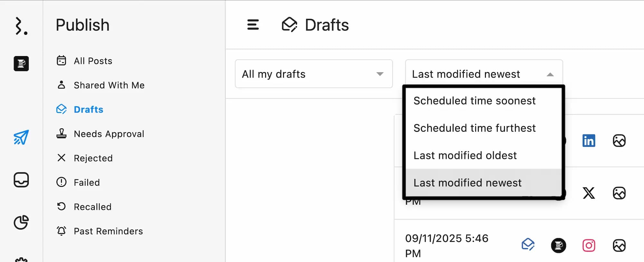The image size is (644, 262).
Task: Click the Inbox icon in left rail
Action: coord(21,180)
